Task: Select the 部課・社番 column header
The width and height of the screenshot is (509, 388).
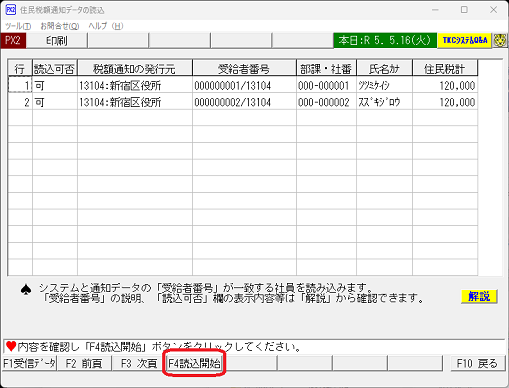Action: point(326,68)
